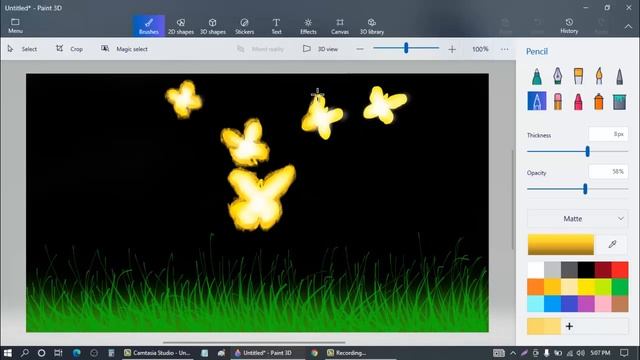Pick the lime green color swatch
The image size is (640, 360).
[603, 287]
